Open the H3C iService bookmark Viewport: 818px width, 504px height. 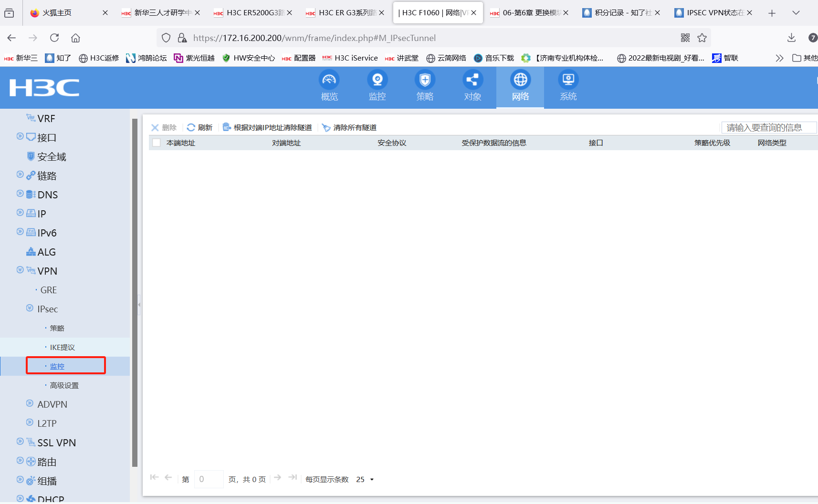pos(350,58)
